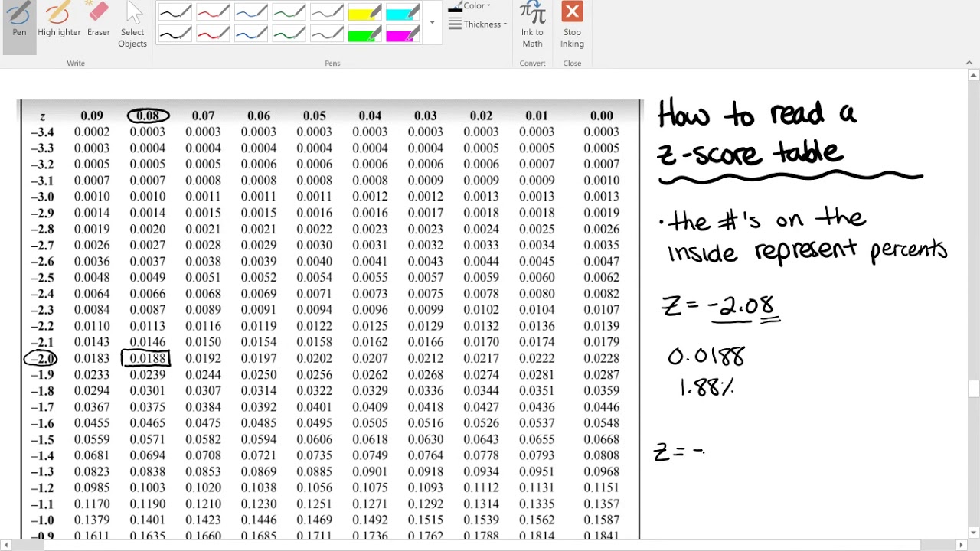Choose the thin black pen, top row
Image resolution: width=980 pixels, height=551 pixels.
pos(175,12)
